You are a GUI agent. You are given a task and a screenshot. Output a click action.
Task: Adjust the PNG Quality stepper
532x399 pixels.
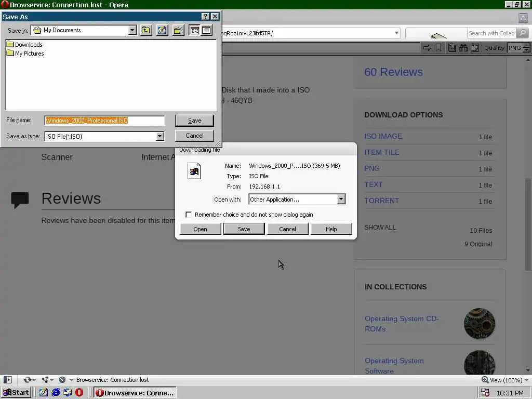[526, 48]
